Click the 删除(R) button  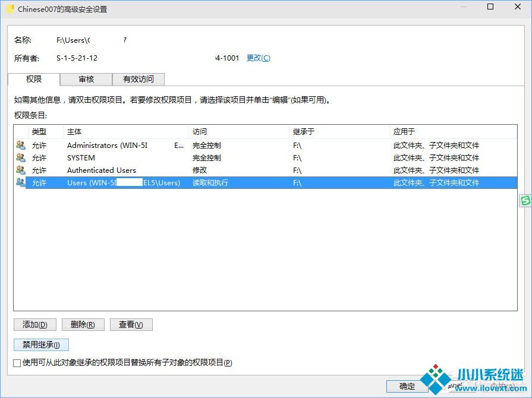[x=83, y=325]
